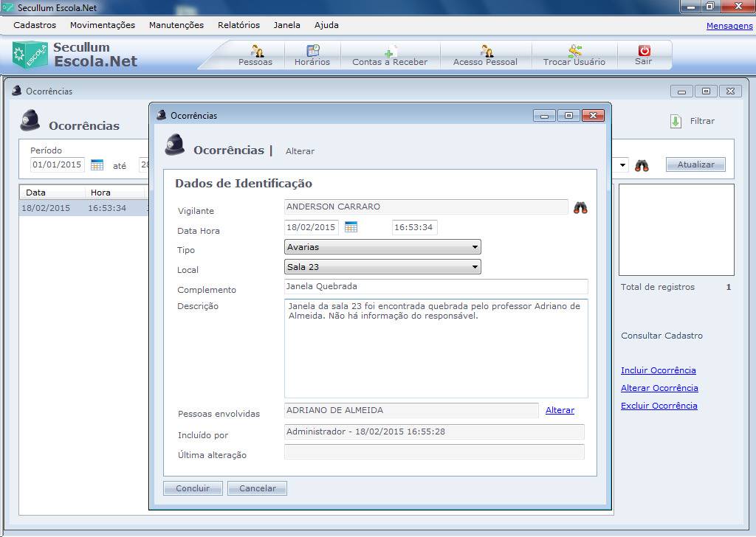The height and width of the screenshot is (537, 756).
Task: Click the Hora column header
Action: click(x=114, y=193)
